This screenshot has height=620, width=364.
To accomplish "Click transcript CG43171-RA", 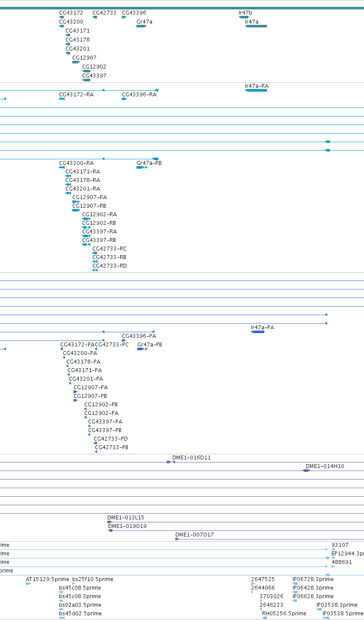I will [x=83, y=172].
